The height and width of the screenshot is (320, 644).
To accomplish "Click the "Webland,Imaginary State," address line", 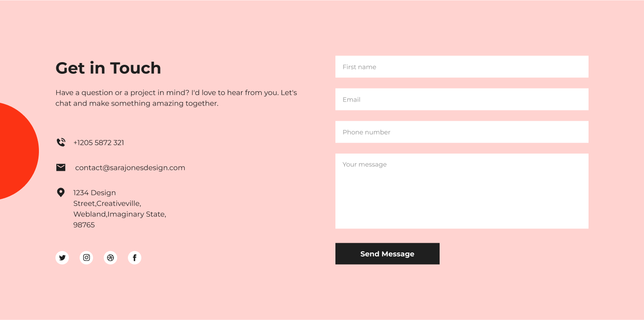I will click(x=120, y=215).
